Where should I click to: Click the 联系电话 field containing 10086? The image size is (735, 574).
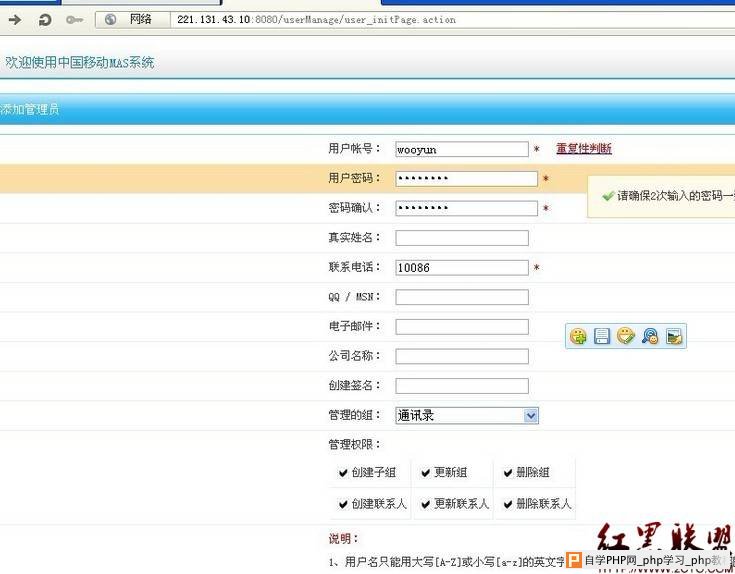pos(462,268)
